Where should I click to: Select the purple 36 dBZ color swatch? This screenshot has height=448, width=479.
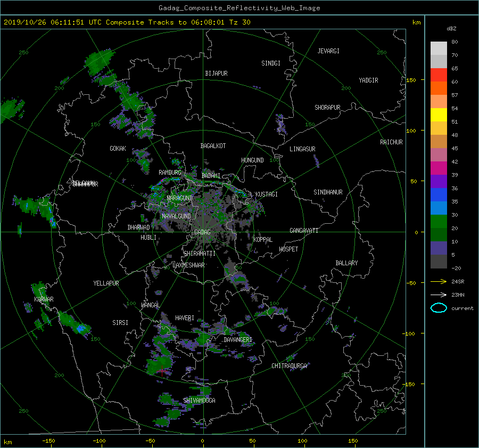(x=439, y=181)
